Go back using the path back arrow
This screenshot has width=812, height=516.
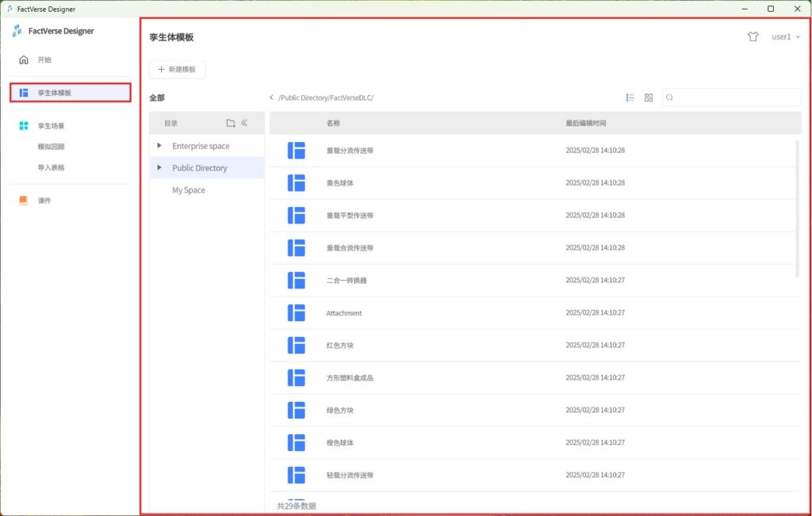click(271, 97)
